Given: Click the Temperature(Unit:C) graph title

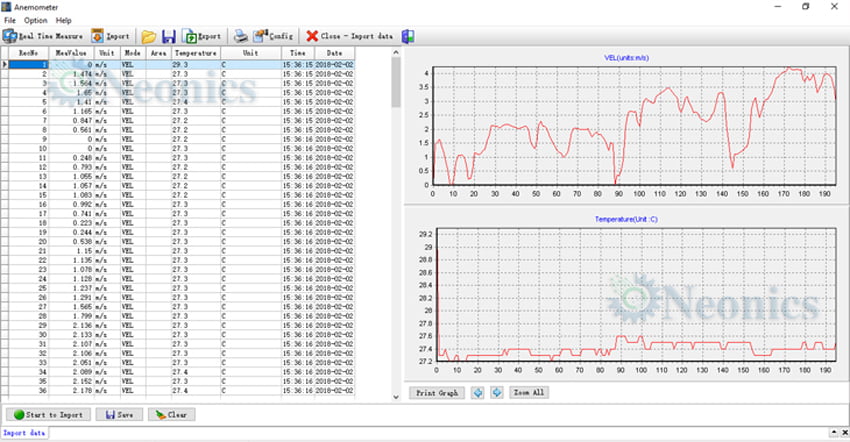Looking at the screenshot, I should click(626, 219).
